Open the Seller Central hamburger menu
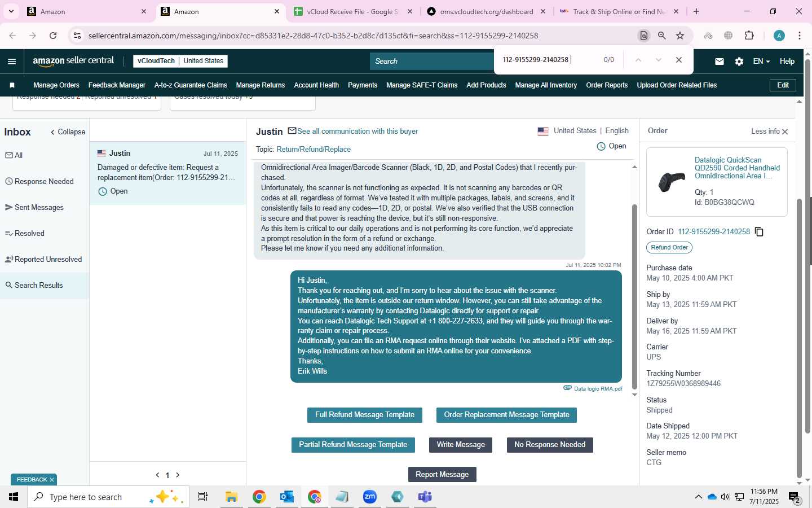 pyautogui.click(x=12, y=62)
